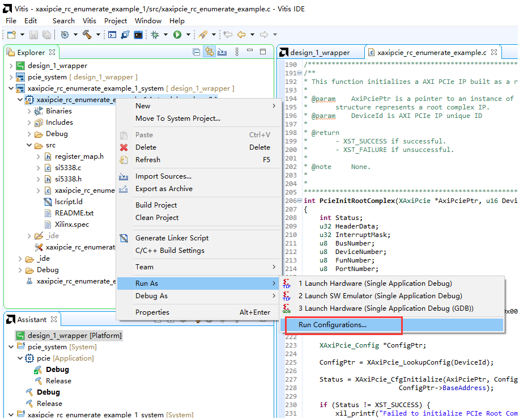Click the Save toolbar icon
Screen dimensions: 532x419
[33, 35]
